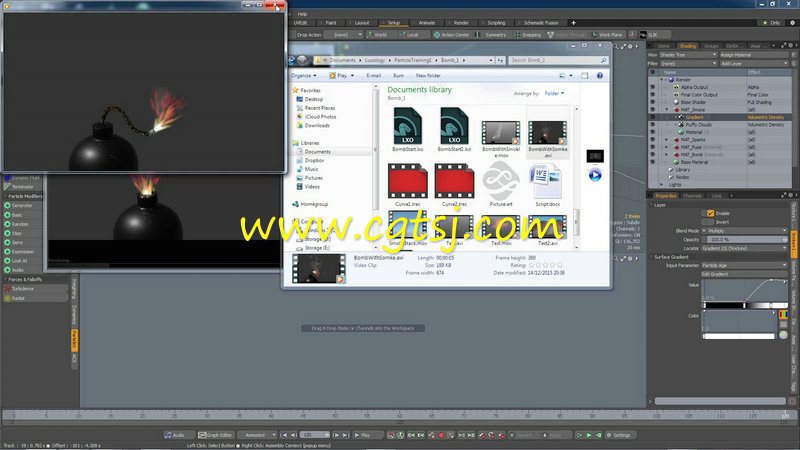Click Burn in Explorer toolbar

point(398,76)
